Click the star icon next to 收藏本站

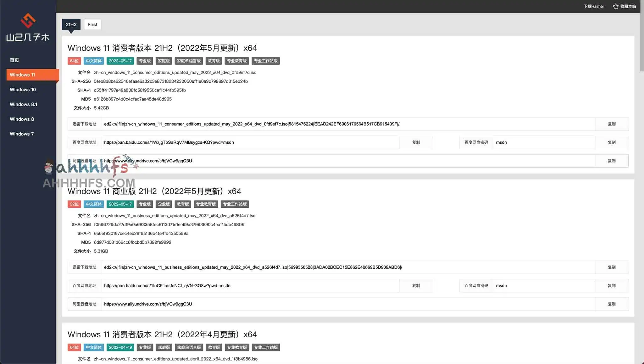pos(615,6)
